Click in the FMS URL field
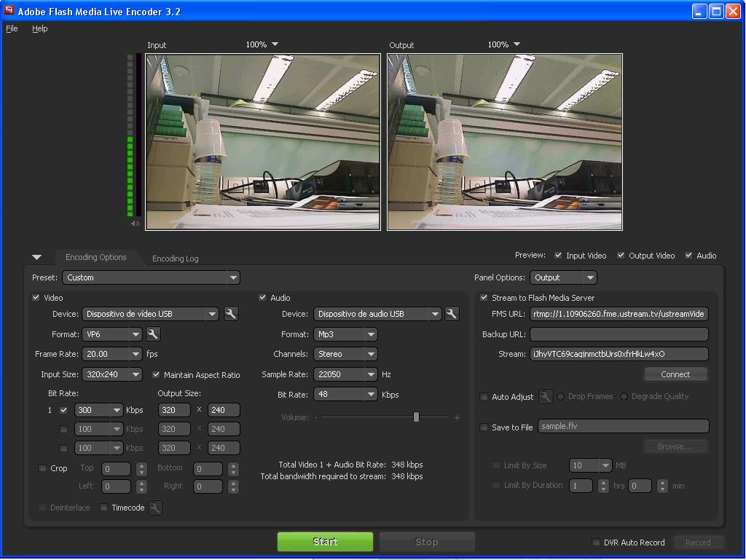Screen dimensions: 746x560 tap(619, 314)
